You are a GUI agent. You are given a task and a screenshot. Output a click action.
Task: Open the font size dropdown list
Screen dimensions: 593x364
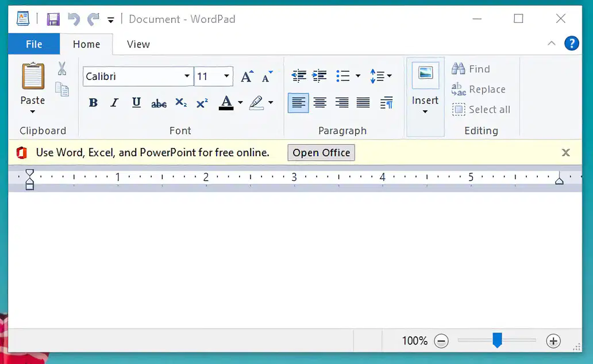(x=226, y=76)
